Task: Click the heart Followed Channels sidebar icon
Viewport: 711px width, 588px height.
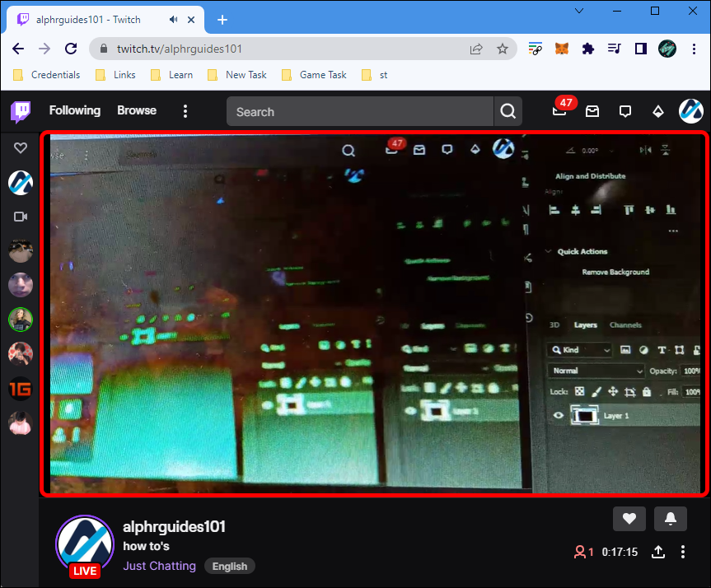Action: pos(21,147)
